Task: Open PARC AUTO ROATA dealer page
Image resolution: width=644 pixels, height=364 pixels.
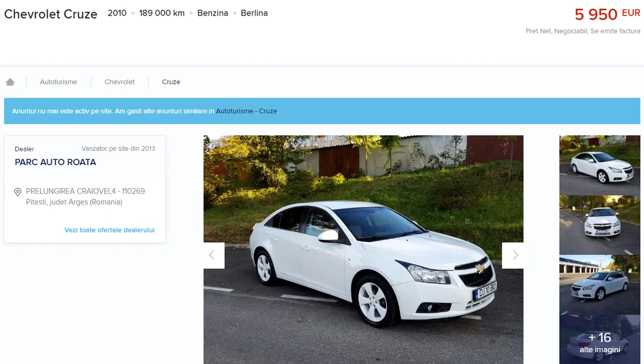Action: pos(56,162)
